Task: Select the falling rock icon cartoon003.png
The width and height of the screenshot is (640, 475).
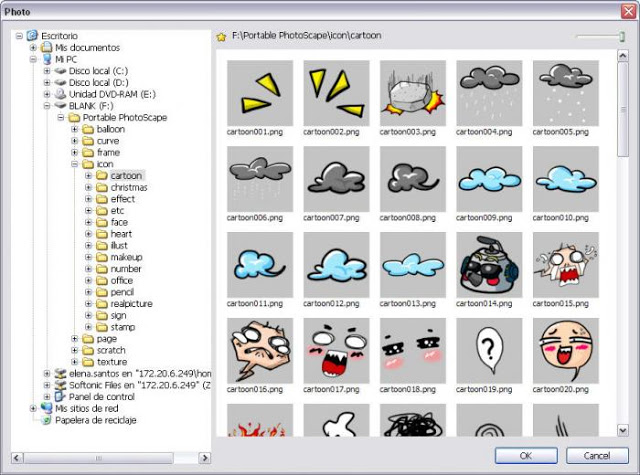Action: click(413, 93)
